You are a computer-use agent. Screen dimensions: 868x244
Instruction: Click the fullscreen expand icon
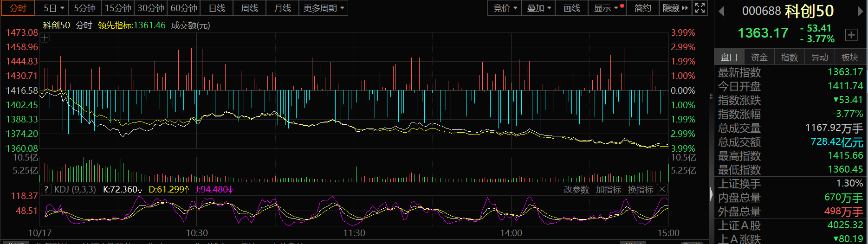pos(700,8)
